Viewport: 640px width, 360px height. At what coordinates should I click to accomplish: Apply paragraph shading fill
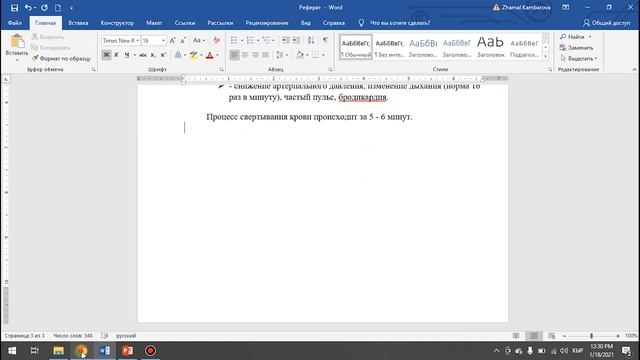[300, 55]
